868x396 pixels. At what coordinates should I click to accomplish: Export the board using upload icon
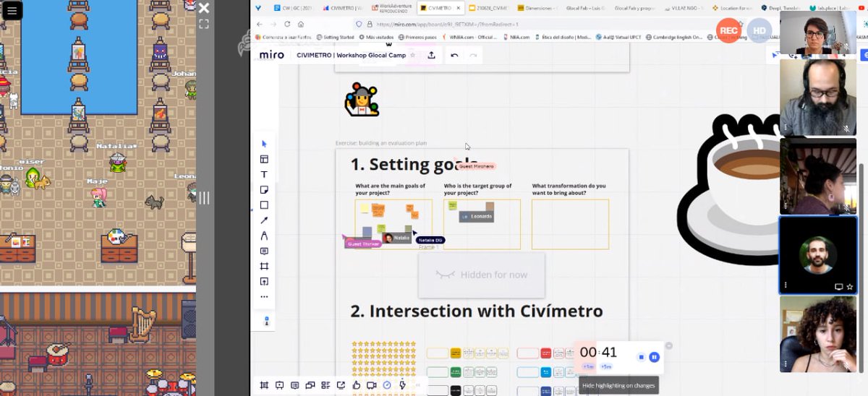pyautogui.click(x=432, y=55)
